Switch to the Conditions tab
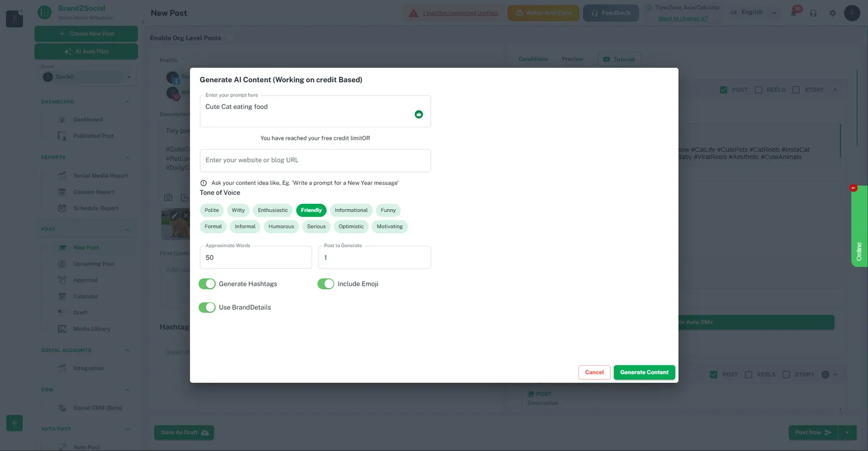Screen dimensions: 868x451 tap(533, 59)
